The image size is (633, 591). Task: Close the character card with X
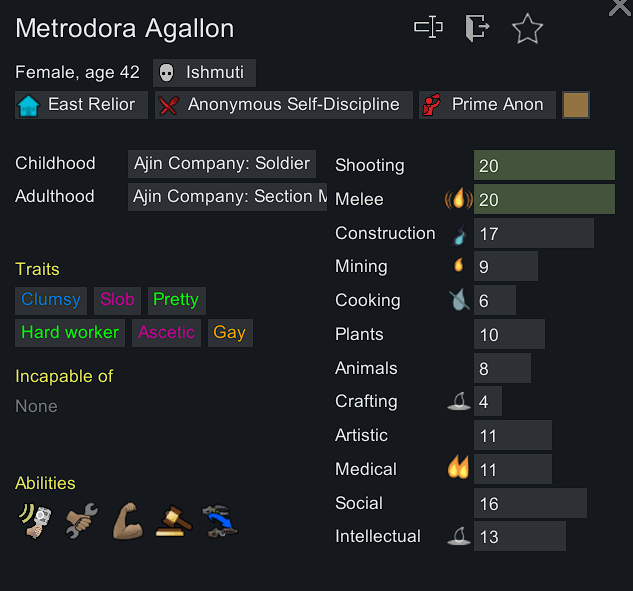click(x=620, y=7)
